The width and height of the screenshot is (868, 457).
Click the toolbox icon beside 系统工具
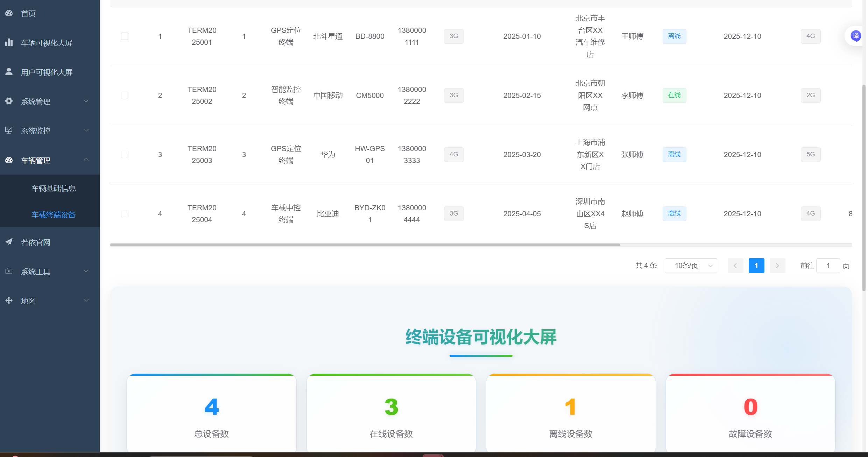[9, 271]
